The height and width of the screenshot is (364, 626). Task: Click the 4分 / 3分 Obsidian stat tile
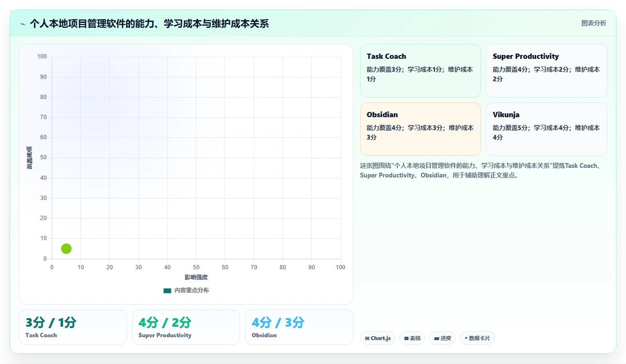[299, 327]
